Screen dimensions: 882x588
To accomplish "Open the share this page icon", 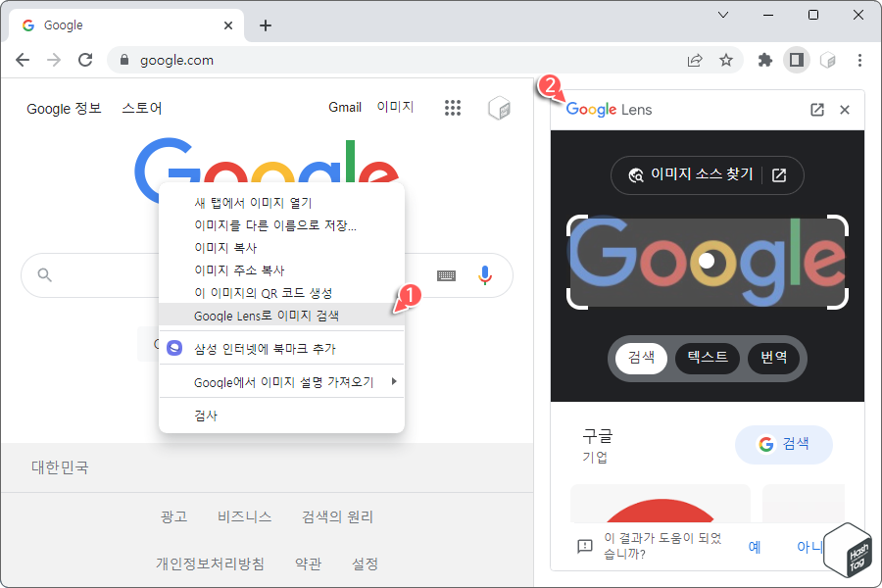I will [695, 60].
